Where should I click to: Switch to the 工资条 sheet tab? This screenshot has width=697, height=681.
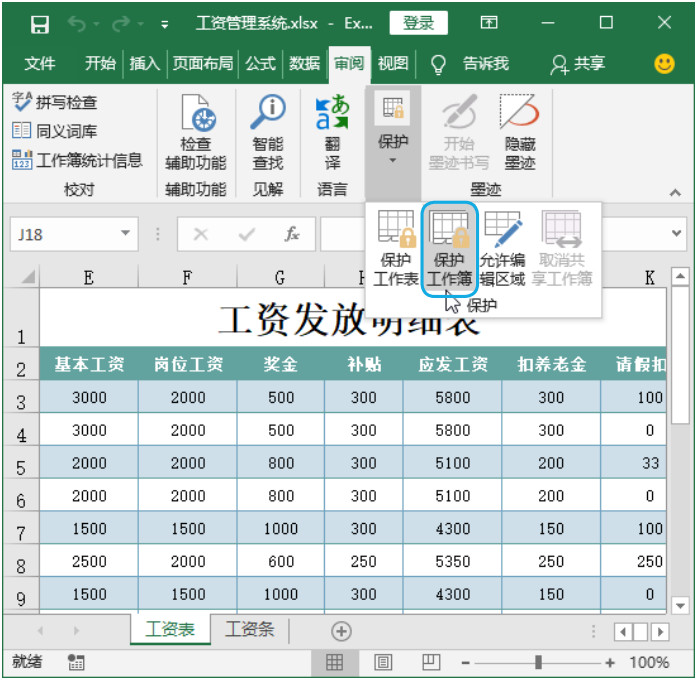point(250,629)
